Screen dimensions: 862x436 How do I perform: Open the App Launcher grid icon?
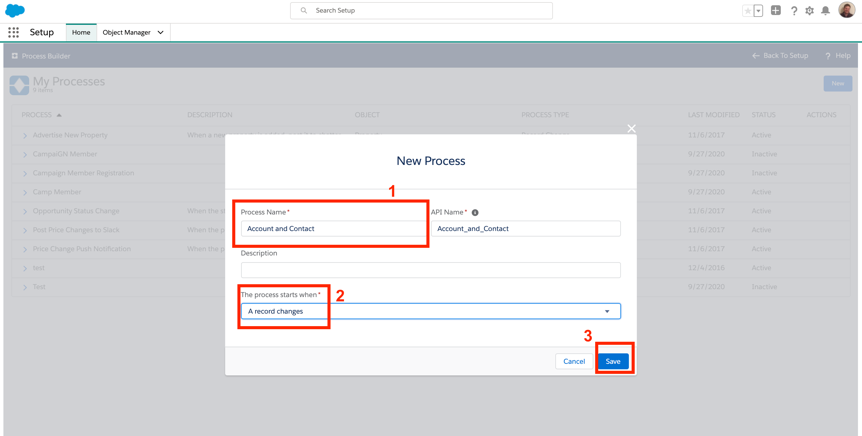(x=14, y=32)
